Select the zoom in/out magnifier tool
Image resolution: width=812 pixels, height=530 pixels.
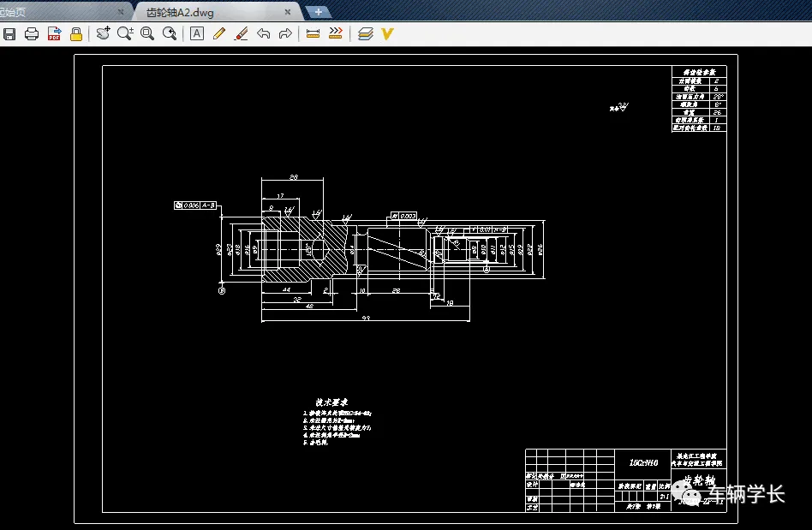pyautogui.click(x=125, y=33)
